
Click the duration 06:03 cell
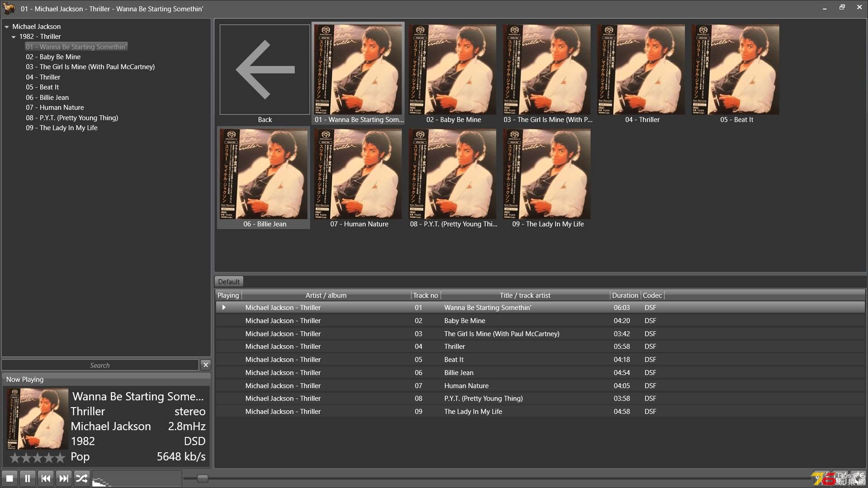[622, 307]
